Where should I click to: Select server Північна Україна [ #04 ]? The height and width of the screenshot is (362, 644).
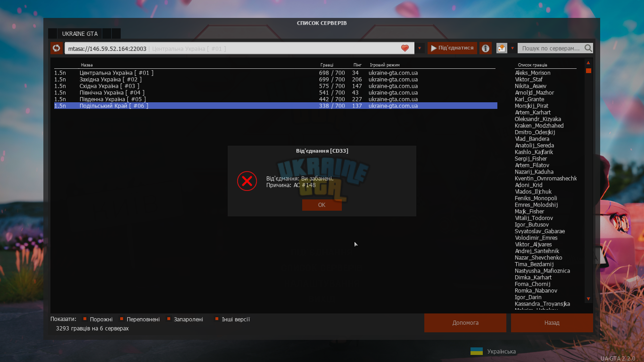point(276,92)
